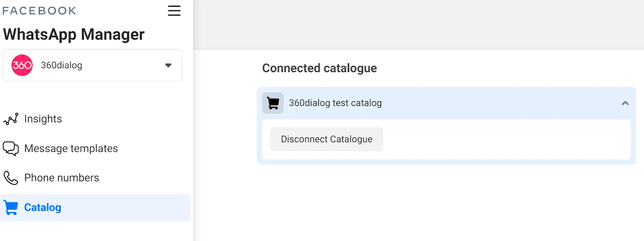Click the WhatsApp Manager heading
644x241 pixels.
pyautogui.click(x=74, y=35)
